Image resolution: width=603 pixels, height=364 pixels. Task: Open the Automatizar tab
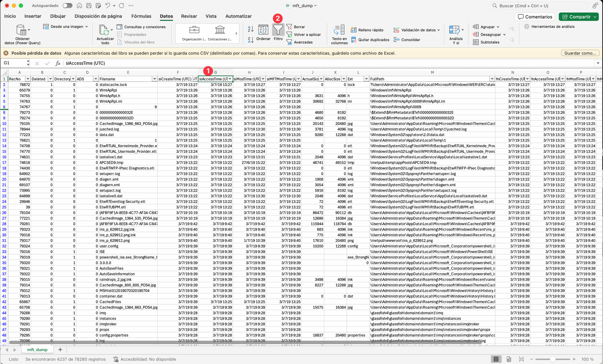[x=238, y=16]
